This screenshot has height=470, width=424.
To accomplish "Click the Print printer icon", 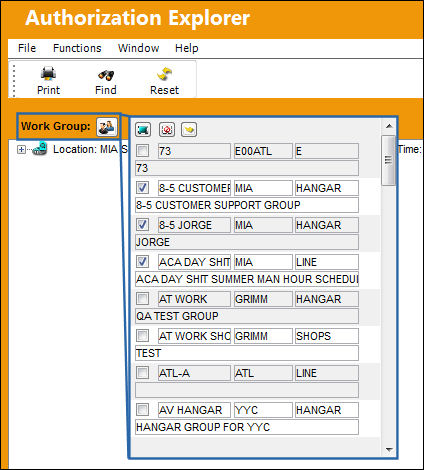I will click(48, 74).
